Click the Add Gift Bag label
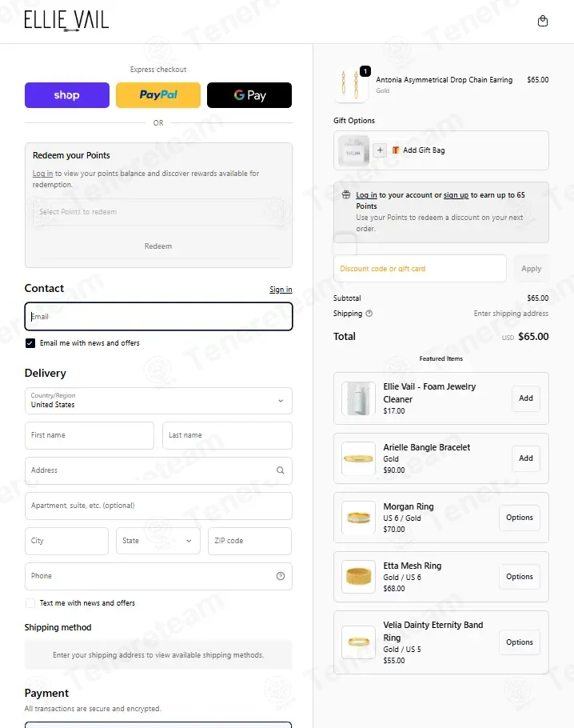The image size is (574, 728). (424, 150)
